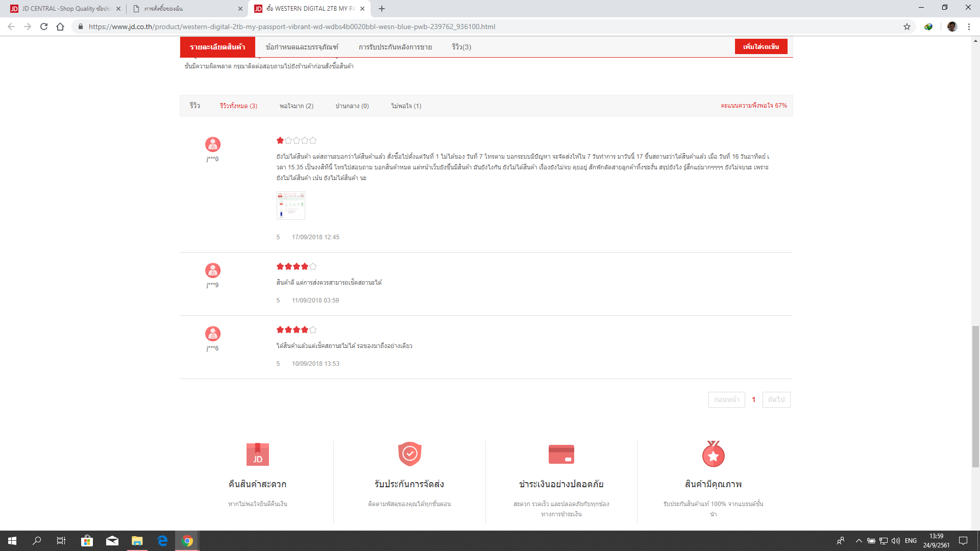Image resolution: width=980 pixels, height=551 pixels.
Task: Open the การรับประกันหลังการขาย tab
Action: (395, 47)
